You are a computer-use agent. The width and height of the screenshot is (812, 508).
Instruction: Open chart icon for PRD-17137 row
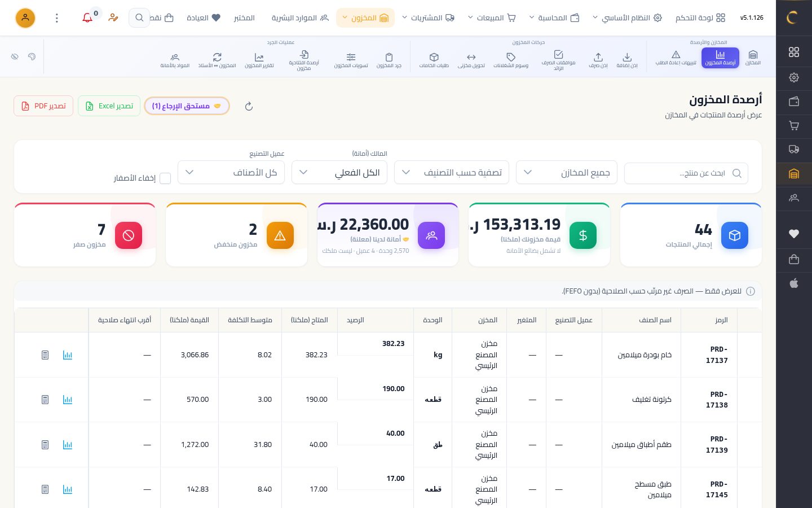tap(68, 355)
